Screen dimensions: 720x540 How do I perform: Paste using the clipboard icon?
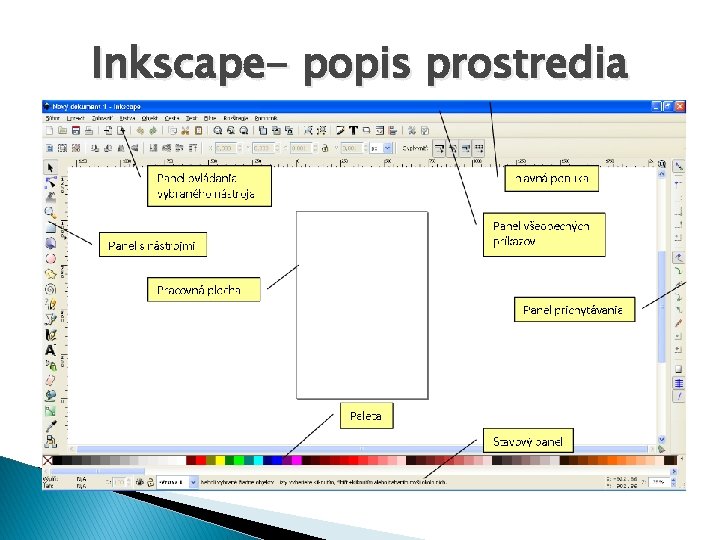point(198,131)
